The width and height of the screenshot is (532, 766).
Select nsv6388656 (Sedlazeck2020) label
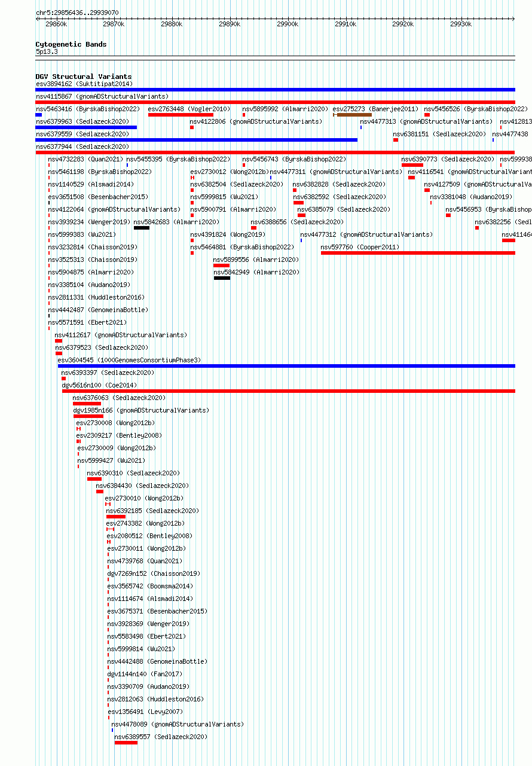click(297, 222)
